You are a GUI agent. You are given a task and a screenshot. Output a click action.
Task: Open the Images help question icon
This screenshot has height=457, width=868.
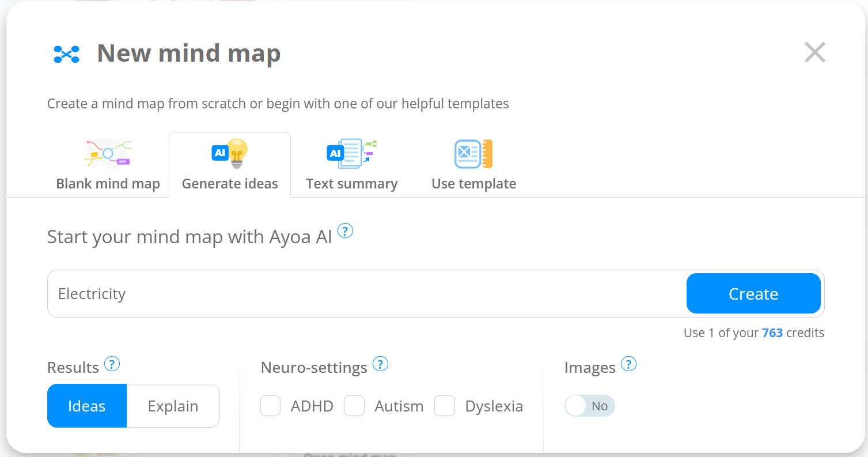(x=629, y=364)
